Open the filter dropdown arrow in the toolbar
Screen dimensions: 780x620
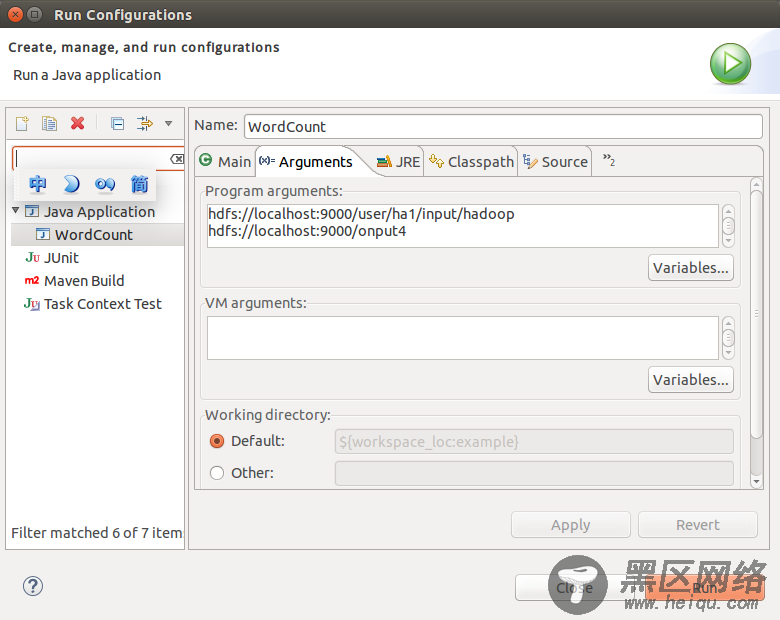tap(169, 123)
